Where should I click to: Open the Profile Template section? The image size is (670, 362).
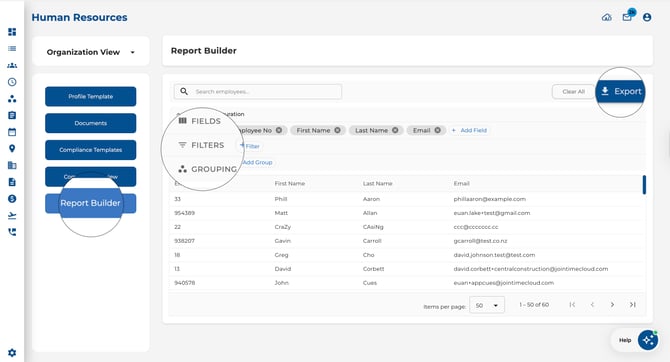tap(91, 97)
